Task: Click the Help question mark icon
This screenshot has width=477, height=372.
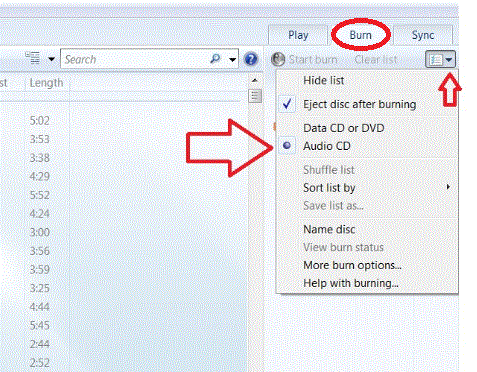Action: point(251,59)
